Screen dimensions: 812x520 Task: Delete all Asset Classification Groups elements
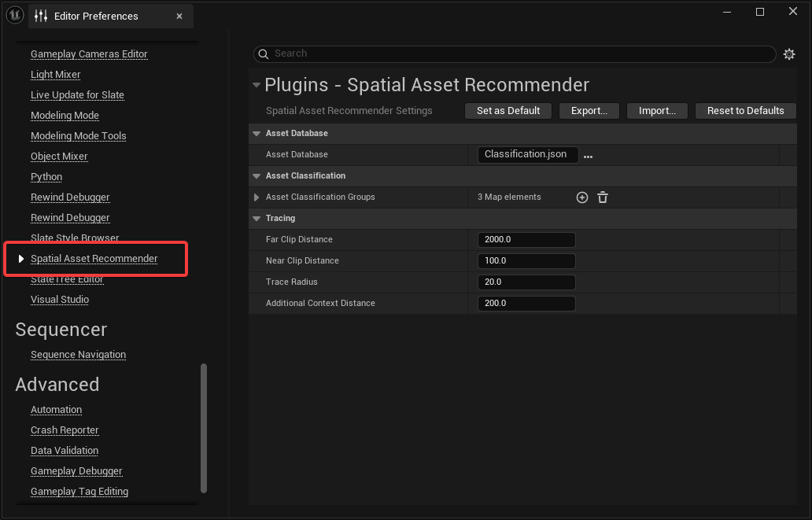click(x=603, y=197)
